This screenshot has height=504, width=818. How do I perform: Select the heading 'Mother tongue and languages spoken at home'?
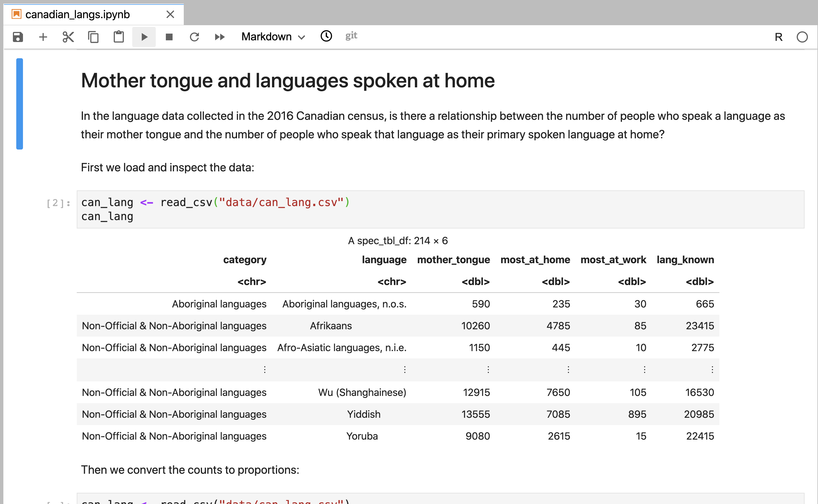287,81
